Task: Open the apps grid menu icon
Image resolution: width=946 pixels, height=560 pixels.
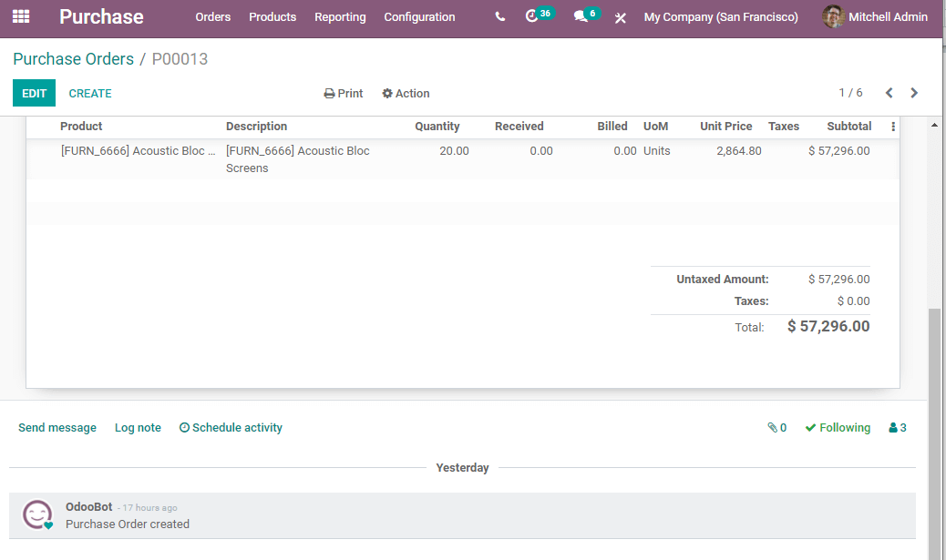Action: (x=21, y=17)
